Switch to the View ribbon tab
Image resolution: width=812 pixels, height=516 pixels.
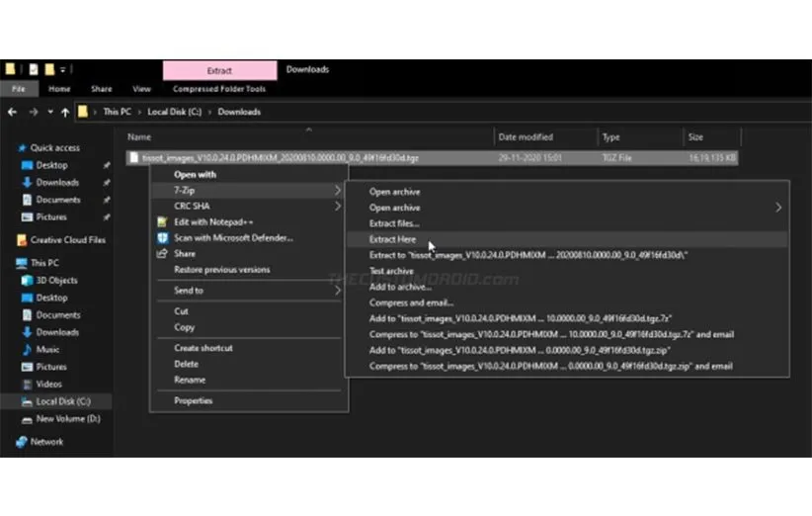click(x=141, y=89)
